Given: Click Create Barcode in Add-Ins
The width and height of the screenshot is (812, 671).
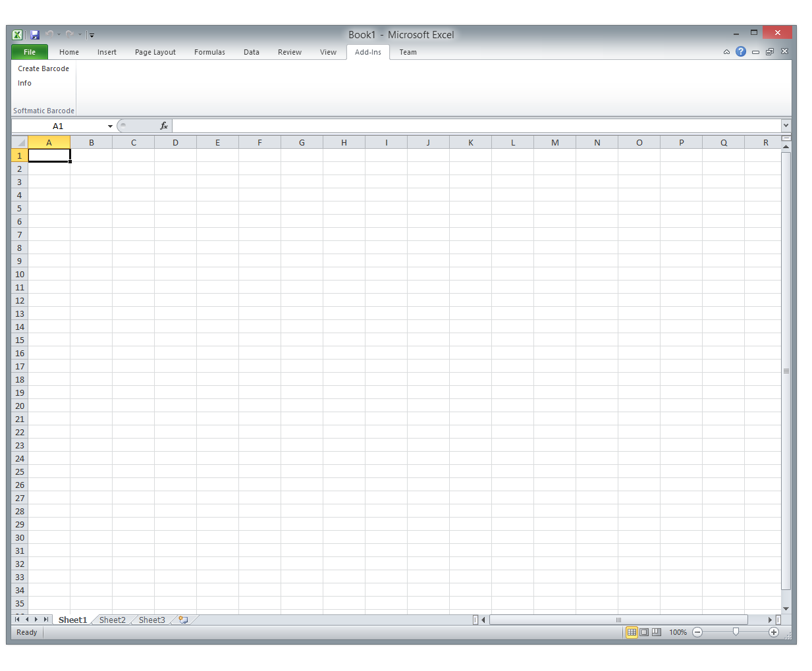Looking at the screenshot, I should [43, 68].
